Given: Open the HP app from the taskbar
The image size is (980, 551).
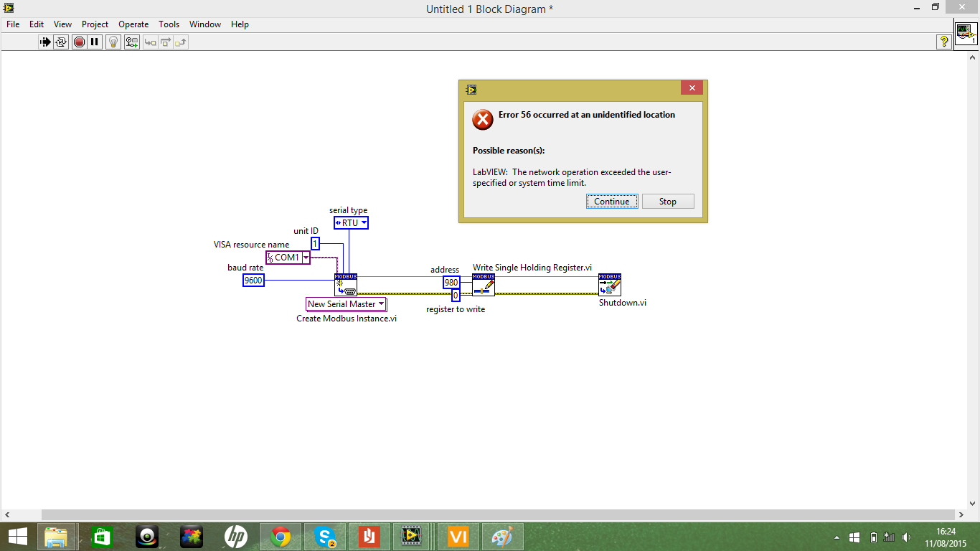Looking at the screenshot, I should pos(235,537).
